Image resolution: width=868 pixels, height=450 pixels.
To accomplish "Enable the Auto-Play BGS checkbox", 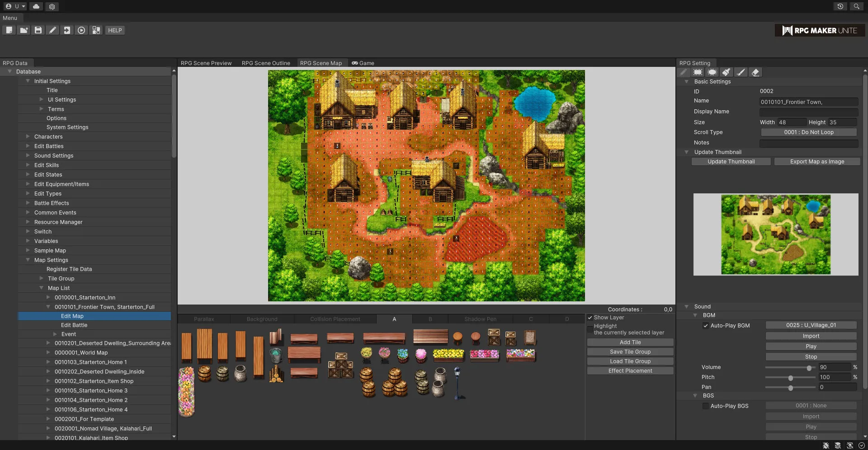I will click(706, 406).
